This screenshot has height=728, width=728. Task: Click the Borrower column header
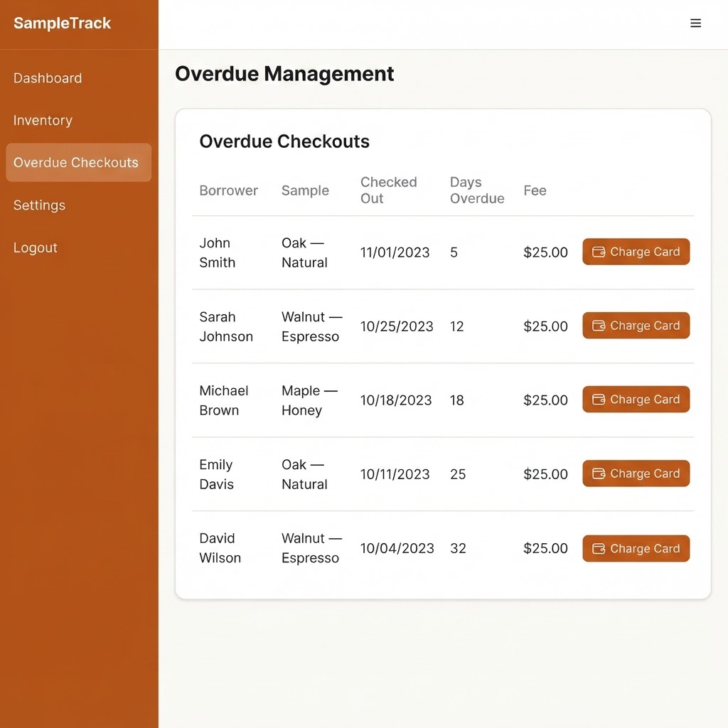pyautogui.click(x=228, y=191)
